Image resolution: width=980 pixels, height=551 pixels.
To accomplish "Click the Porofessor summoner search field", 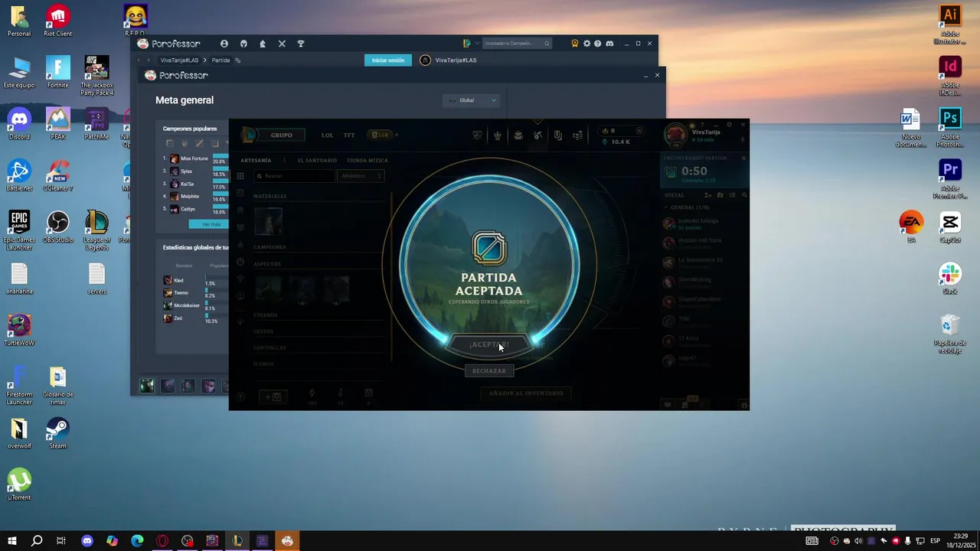I will [518, 44].
